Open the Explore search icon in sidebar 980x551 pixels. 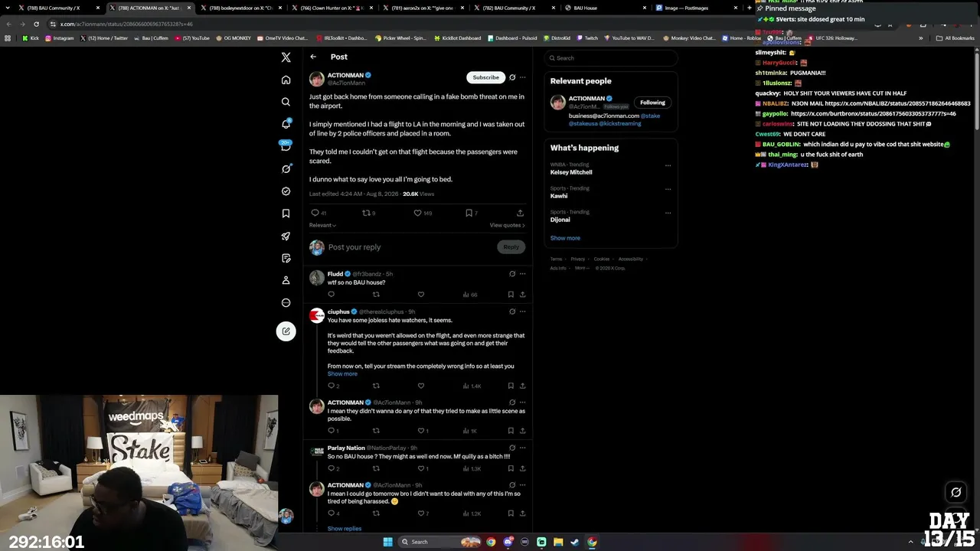pos(286,102)
